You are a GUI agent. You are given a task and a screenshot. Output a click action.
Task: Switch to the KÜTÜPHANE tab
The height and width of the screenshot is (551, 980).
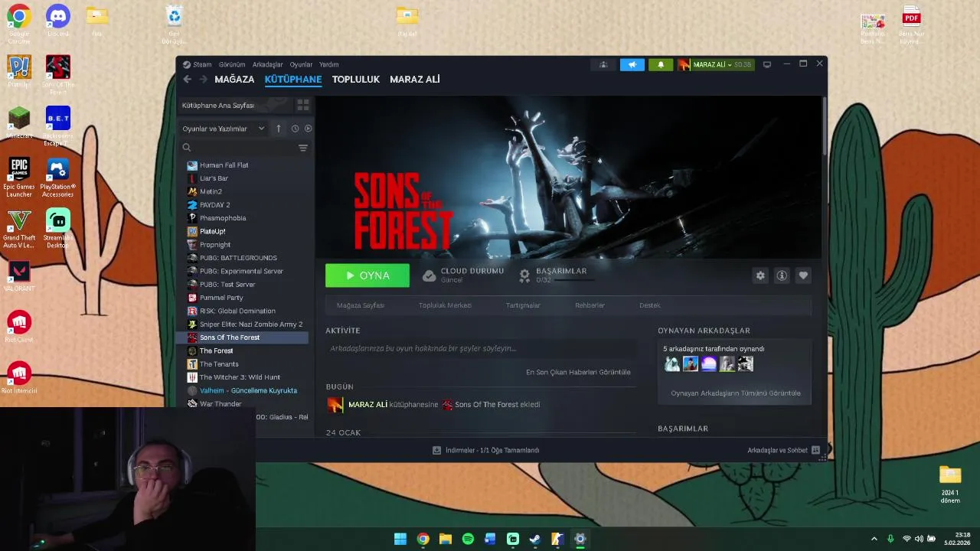coord(293,80)
